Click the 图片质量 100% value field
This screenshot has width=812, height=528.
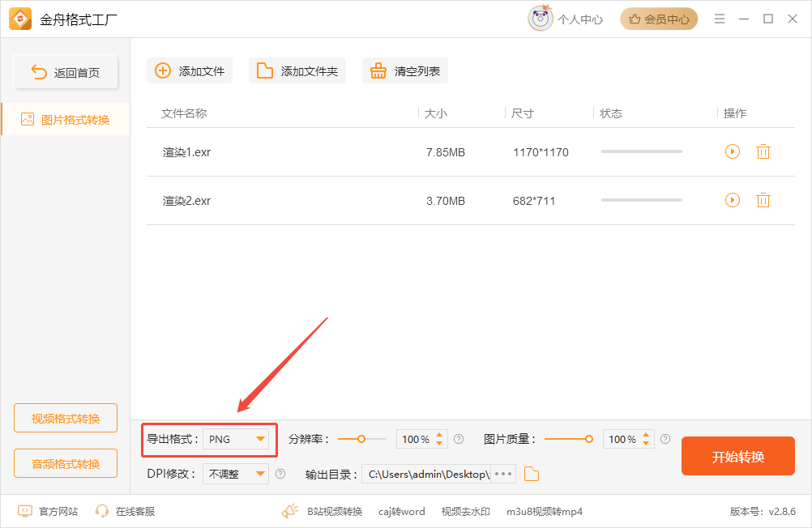tap(622, 439)
